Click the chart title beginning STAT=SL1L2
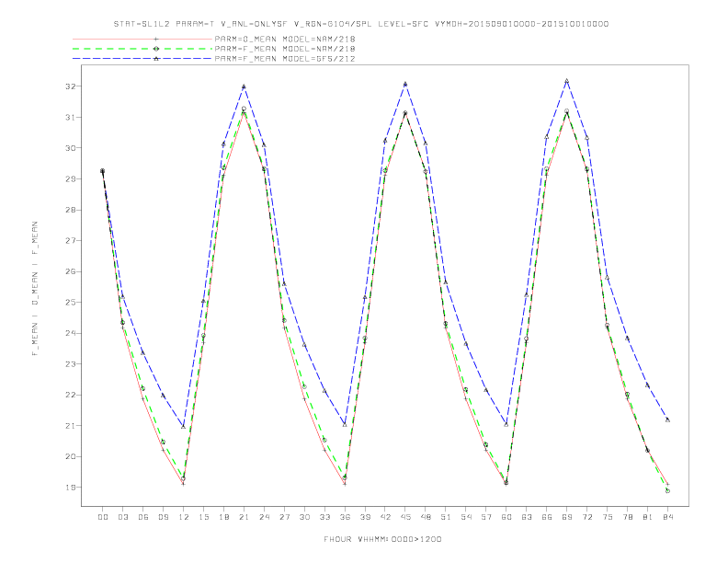 tap(361, 24)
